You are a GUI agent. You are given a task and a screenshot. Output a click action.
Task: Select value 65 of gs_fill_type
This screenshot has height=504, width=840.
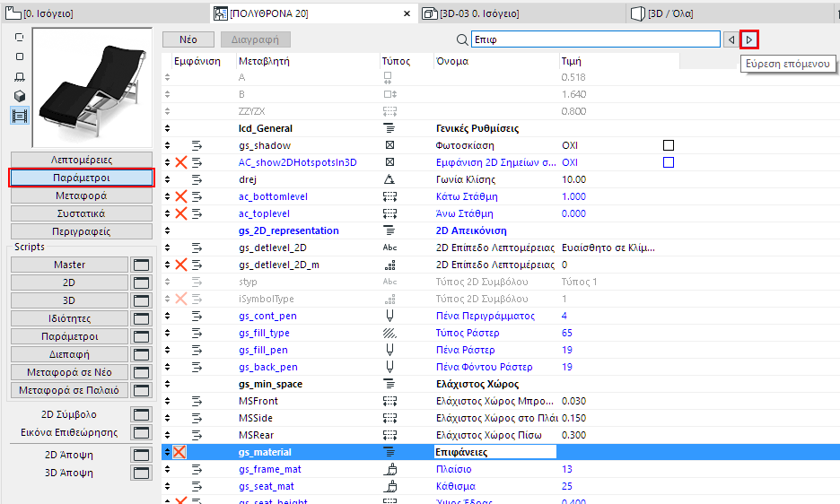click(567, 333)
